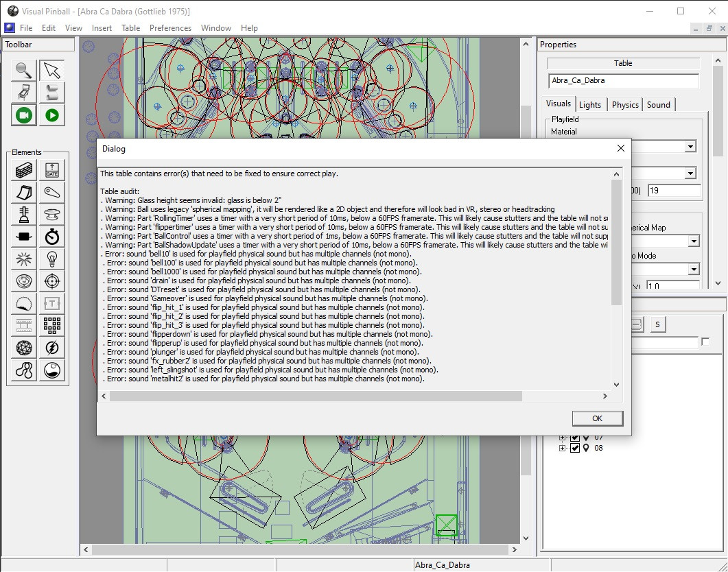Screen dimensions: 728x572
Task: Open the Help menu
Action: (x=249, y=28)
